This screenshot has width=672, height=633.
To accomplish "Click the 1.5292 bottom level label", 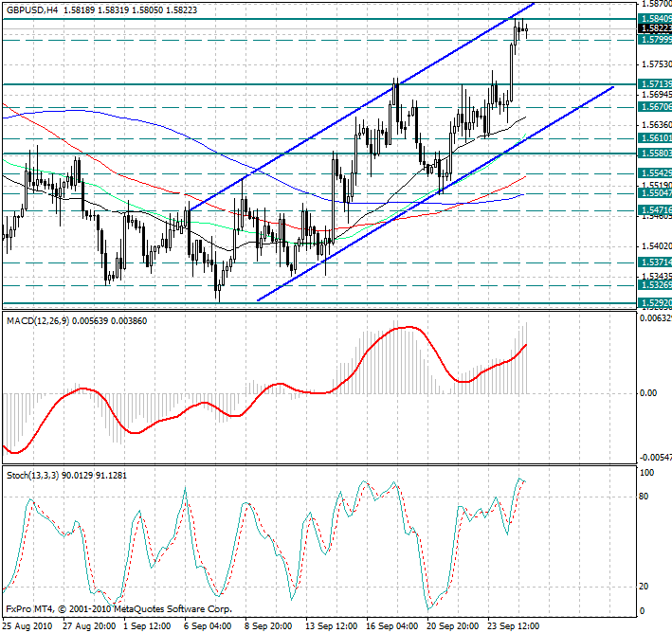I will (655, 303).
